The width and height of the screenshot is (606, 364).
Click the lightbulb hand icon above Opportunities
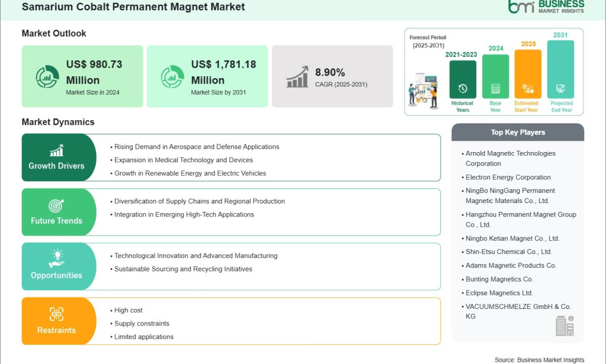(x=56, y=259)
